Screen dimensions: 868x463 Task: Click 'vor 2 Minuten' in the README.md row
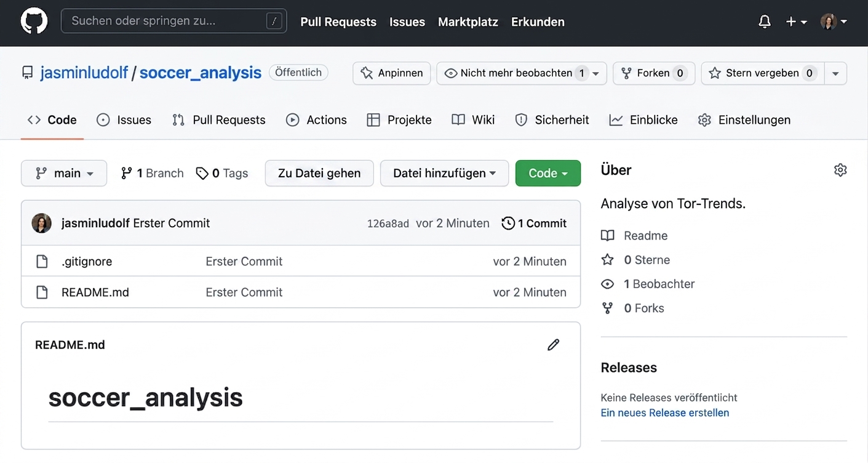(x=530, y=292)
